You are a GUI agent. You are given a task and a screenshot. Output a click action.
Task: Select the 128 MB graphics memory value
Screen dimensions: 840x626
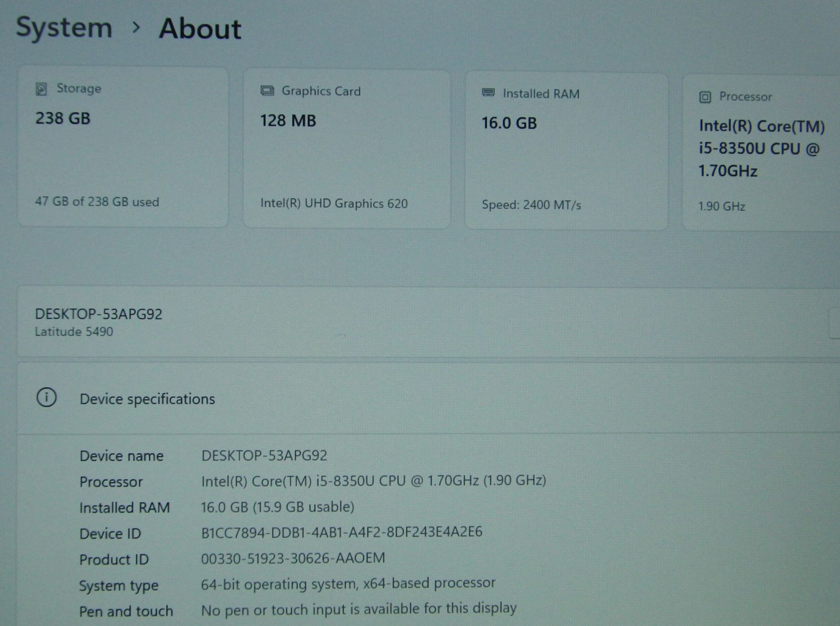pos(288,121)
